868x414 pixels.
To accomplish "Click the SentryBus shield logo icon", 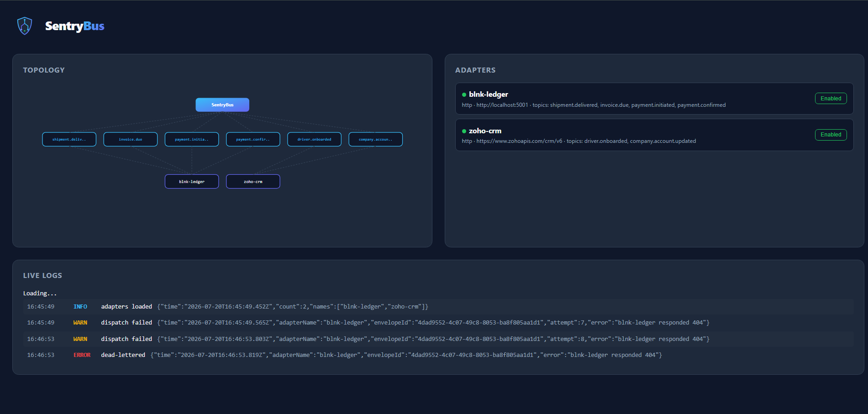I will click(25, 26).
